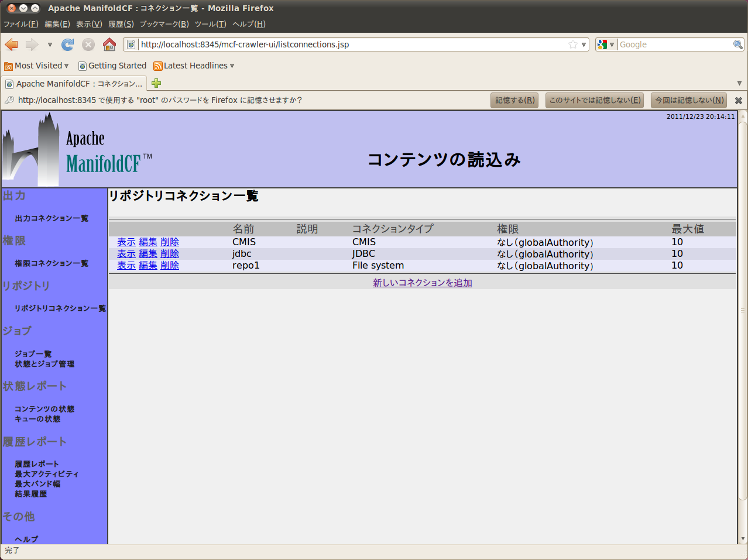Screen dimensions: 748x560
Task: Click the Stop loading icon
Action: [x=88, y=44]
